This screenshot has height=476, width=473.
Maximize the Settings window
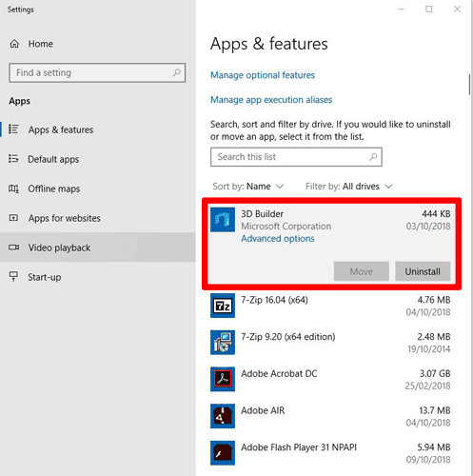tap(429, 10)
